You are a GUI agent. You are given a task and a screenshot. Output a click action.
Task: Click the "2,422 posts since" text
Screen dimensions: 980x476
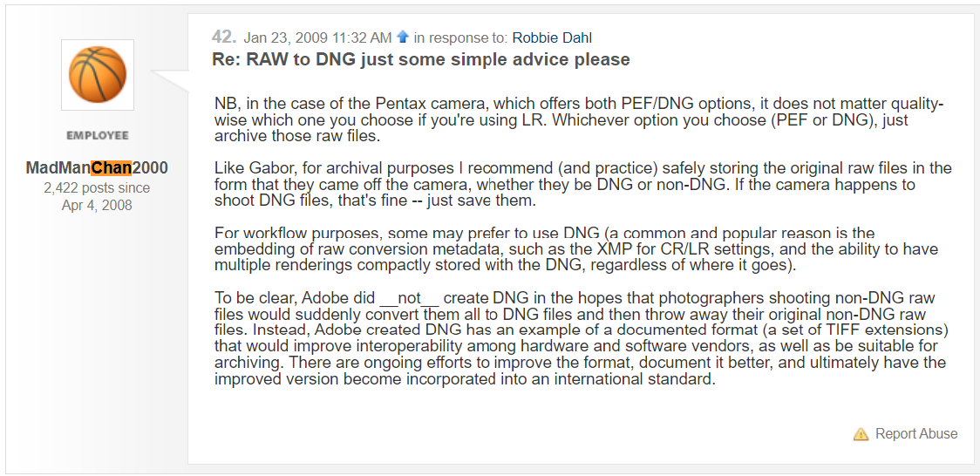pos(97,187)
